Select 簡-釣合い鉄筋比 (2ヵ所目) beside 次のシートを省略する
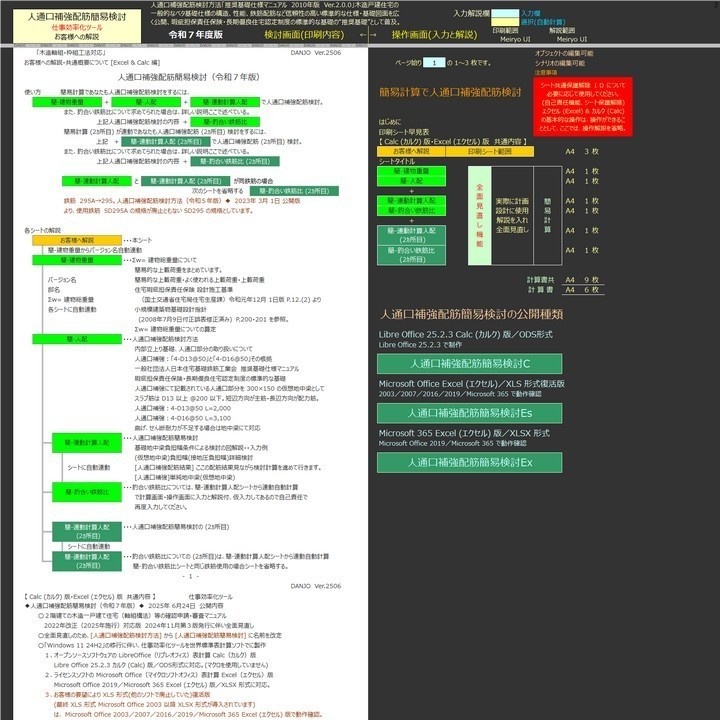The image size is (720, 720). [294, 191]
